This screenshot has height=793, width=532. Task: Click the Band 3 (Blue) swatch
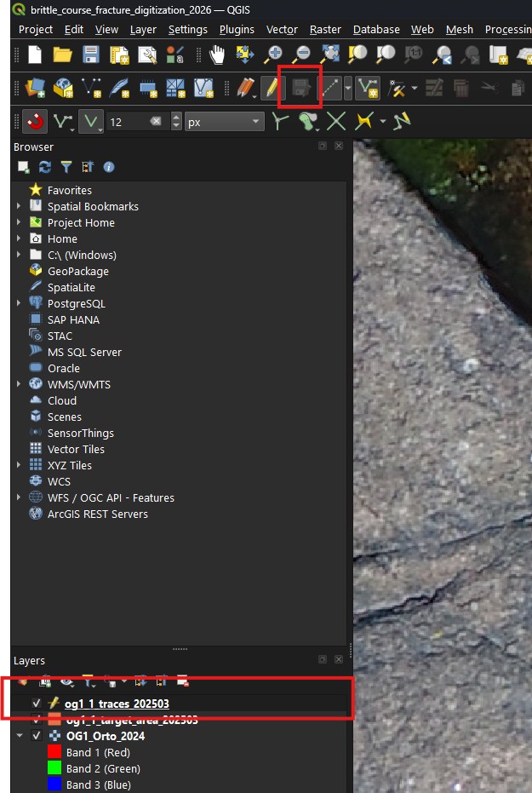pos(54,784)
